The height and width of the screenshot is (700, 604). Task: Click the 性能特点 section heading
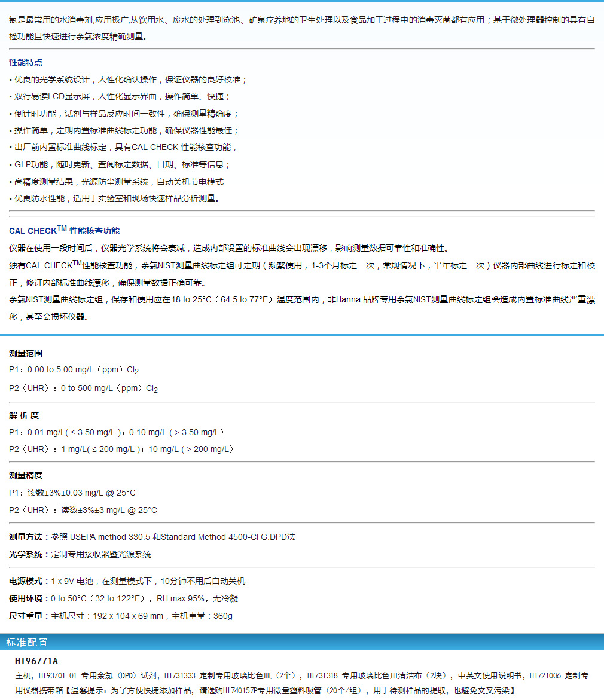[26, 63]
